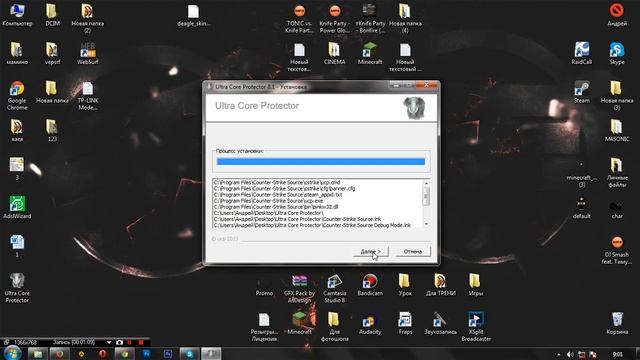
Task: Select the Звукозапись shortcut icon
Action: [440, 323]
